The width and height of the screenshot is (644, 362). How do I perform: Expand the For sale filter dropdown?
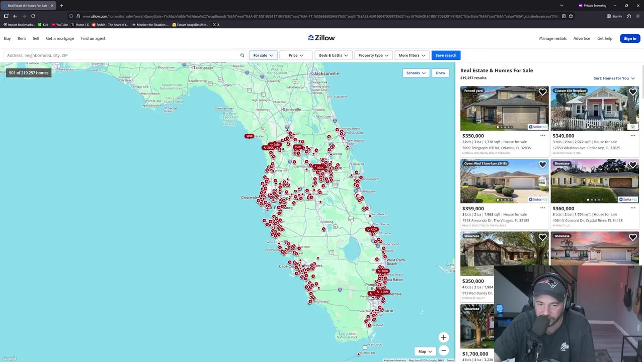tap(263, 55)
